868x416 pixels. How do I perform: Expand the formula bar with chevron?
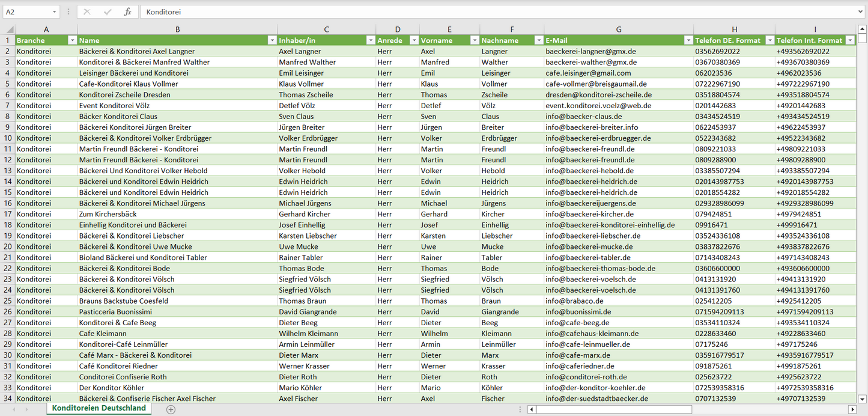tap(861, 12)
